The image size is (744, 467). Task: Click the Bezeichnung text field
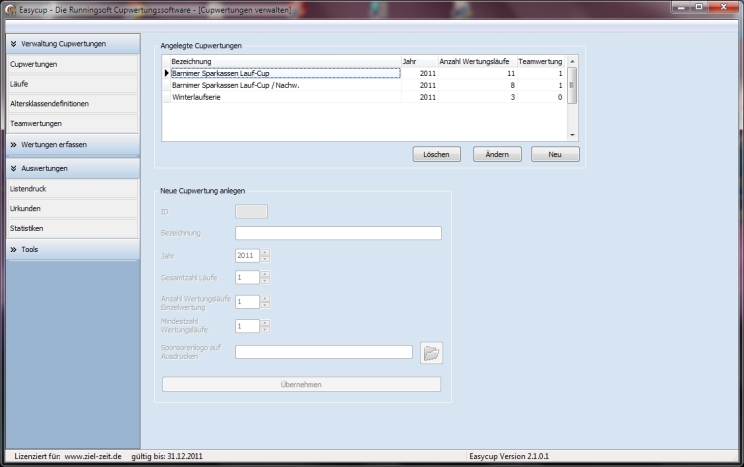tap(338, 233)
